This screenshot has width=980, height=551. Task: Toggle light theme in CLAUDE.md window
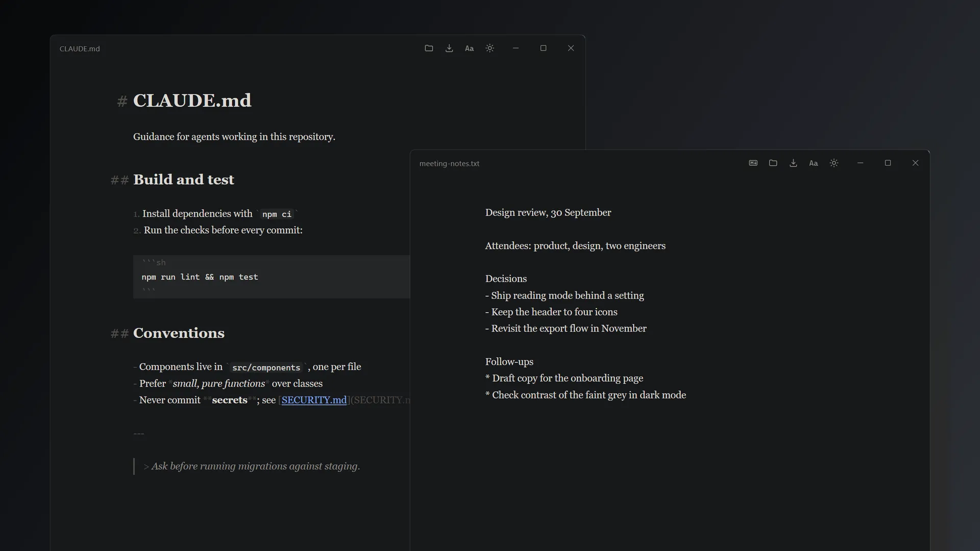click(x=490, y=48)
